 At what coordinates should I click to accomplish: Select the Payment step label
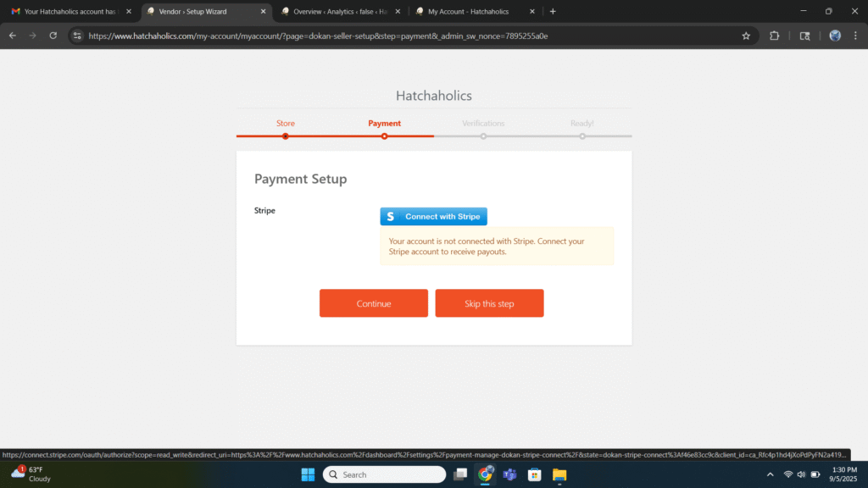point(384,124)
